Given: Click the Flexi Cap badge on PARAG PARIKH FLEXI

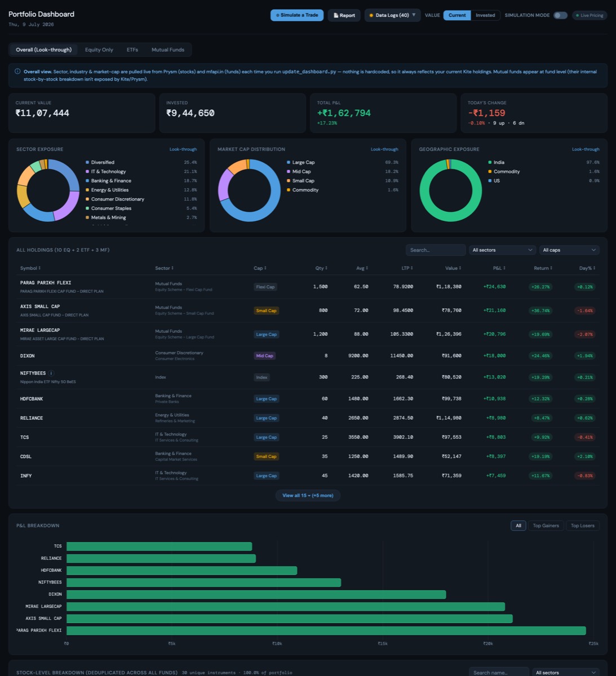Looking at the screenshot, I should 265,287.
